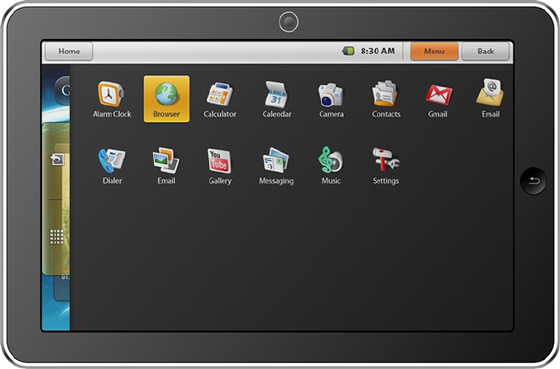Open the Dialer app
Image resolution: width=560 pixels, height=369 pixels.
(112, 166)
